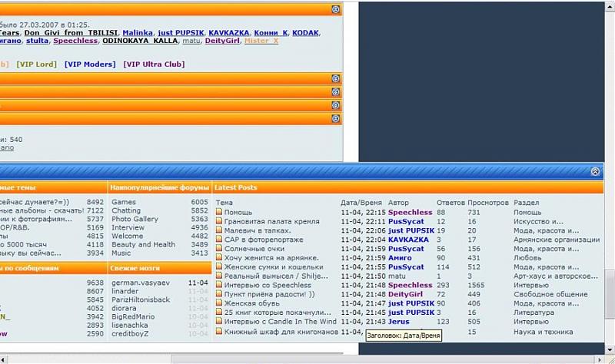The width and height of the screenshot is (615, 364).
Task: Click icon beside САР в фоторепортаже
Action: (x=219, y=240)
